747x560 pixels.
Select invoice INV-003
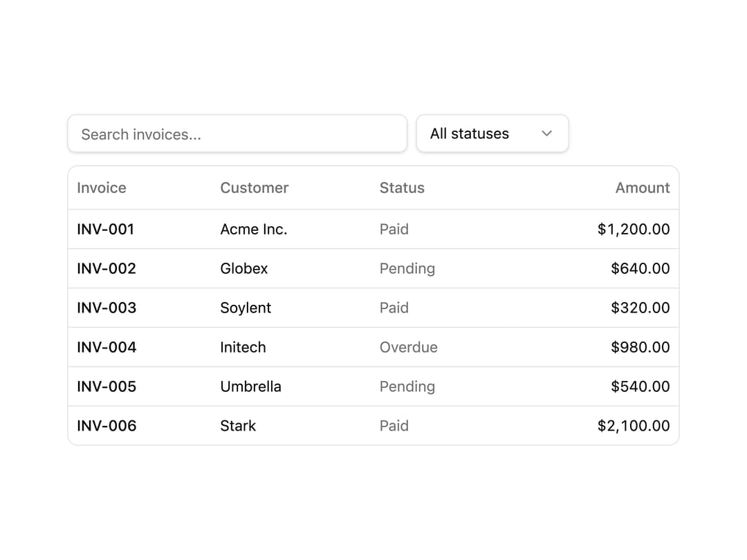coord(107,308)
